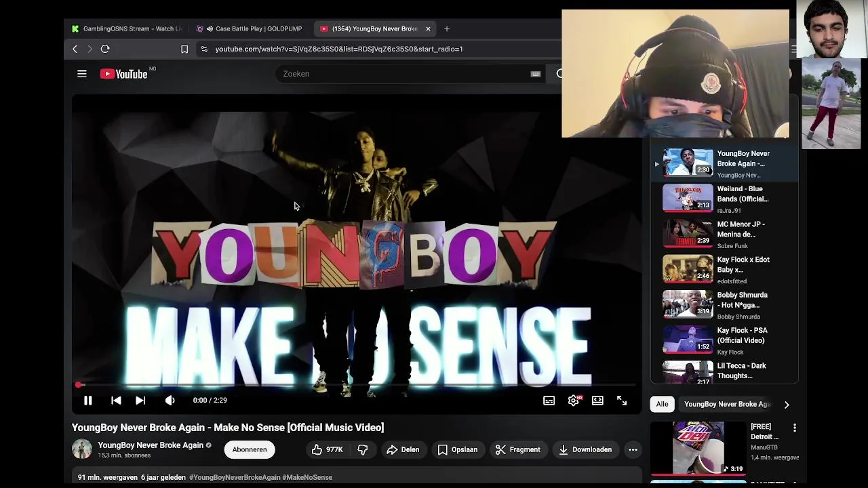Open player settings gear

[574, 401]
